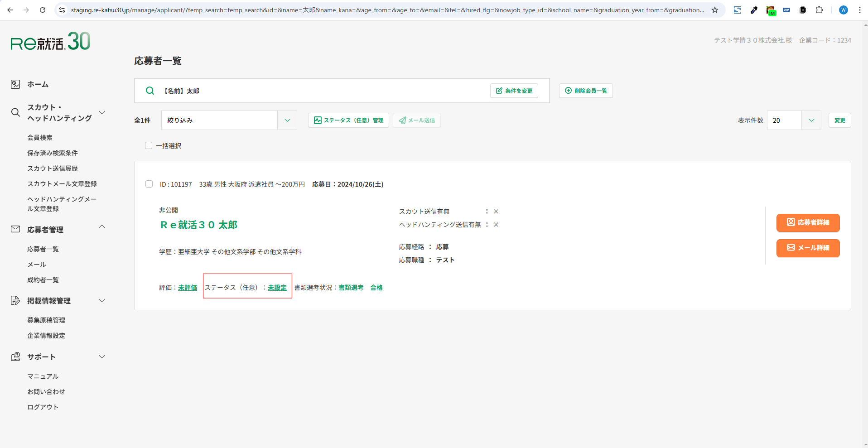Click the 応募者管理 envelope icon
868x448 pixels.
[x=15, y=229]
